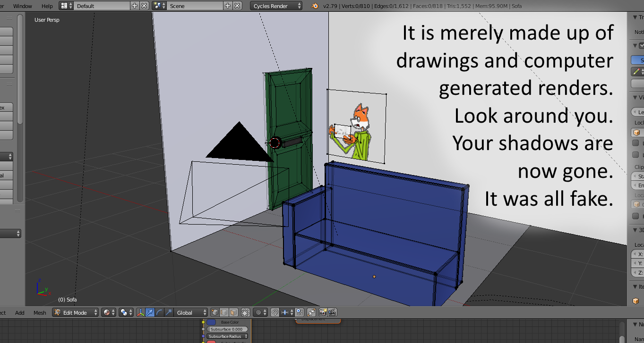Click the blue Base Color swatch

(x=211, y=322)
